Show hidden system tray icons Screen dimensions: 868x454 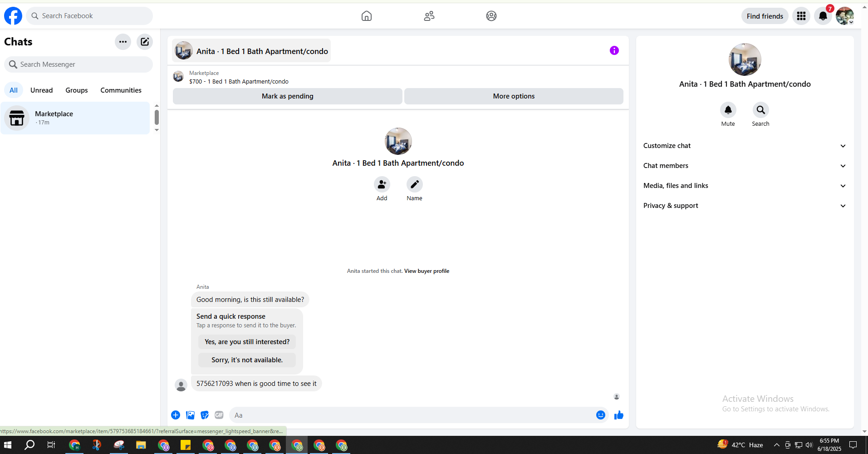pos(777,445)
